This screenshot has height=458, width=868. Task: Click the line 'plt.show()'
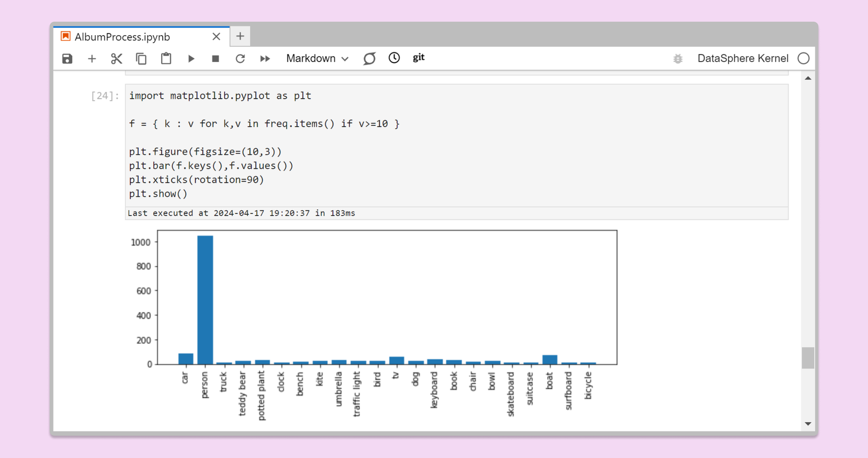[x=158, y=194]
